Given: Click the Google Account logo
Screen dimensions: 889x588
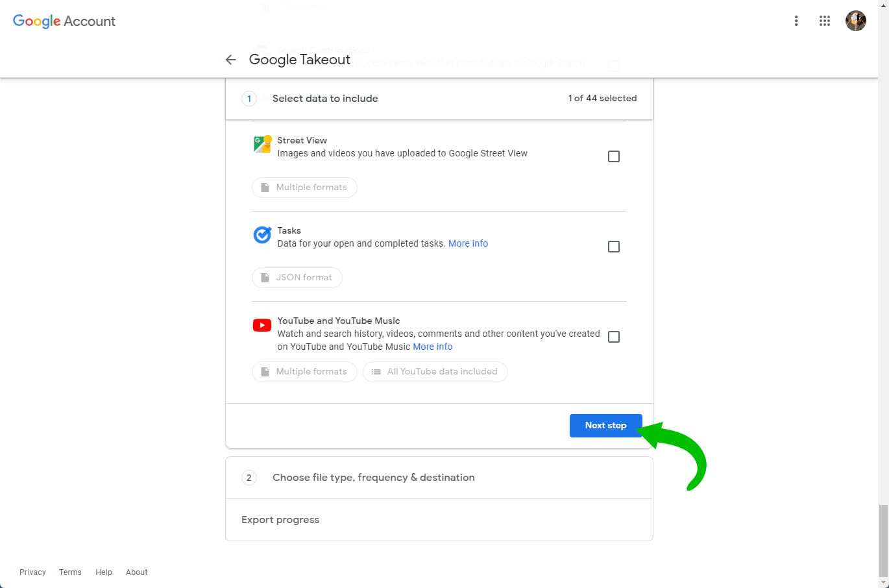Looking at the screenshot, I should click(64, 21).
